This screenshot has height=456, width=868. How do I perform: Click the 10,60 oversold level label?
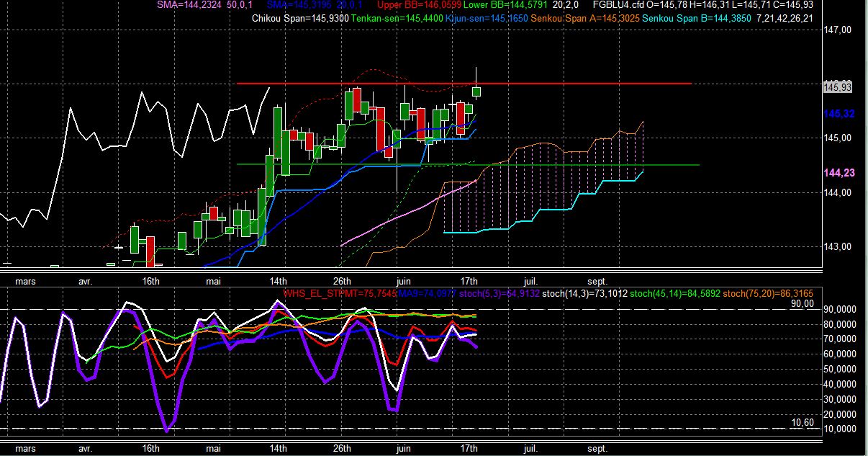pyautogui.click(x=803, y=423)
